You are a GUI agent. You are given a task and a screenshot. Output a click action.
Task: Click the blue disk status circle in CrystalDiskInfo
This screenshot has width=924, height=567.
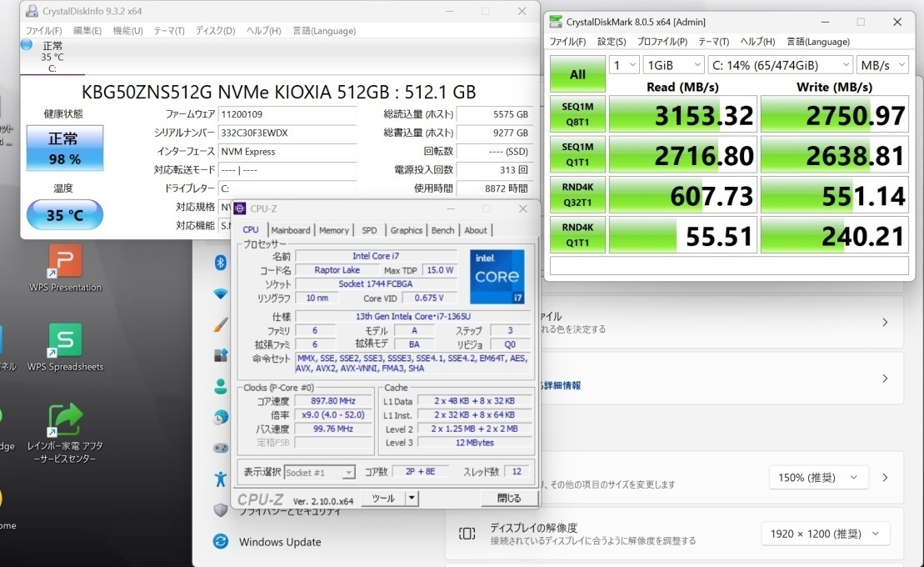click(27, 44)
